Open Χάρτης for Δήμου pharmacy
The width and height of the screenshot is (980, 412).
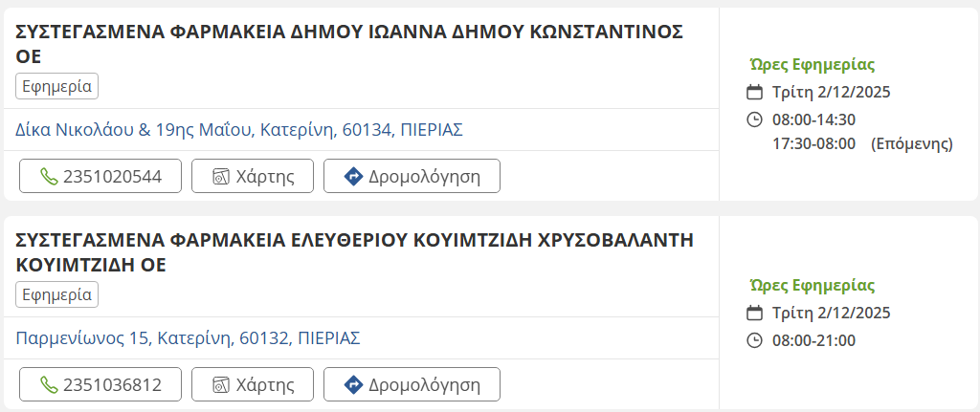click(252, 176)
